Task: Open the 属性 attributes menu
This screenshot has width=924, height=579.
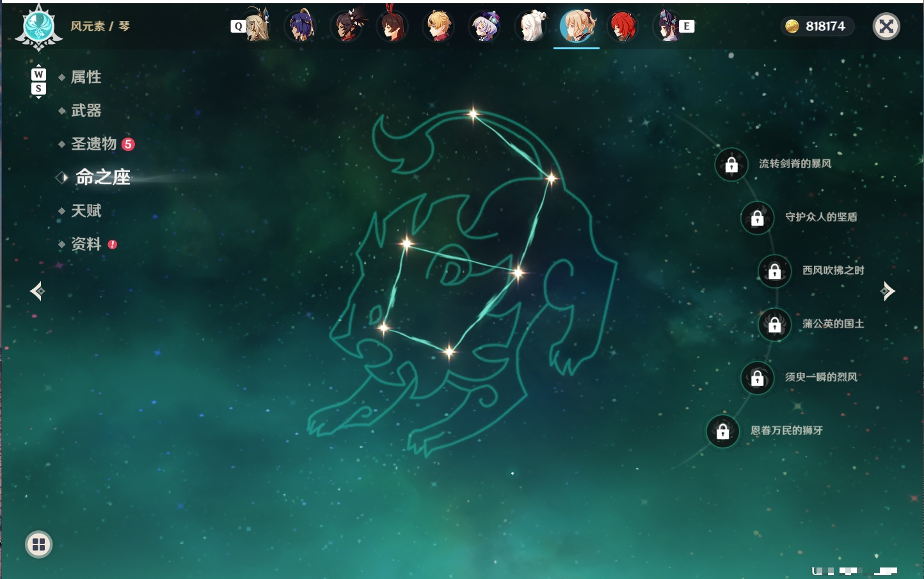Action: [86, 77]
